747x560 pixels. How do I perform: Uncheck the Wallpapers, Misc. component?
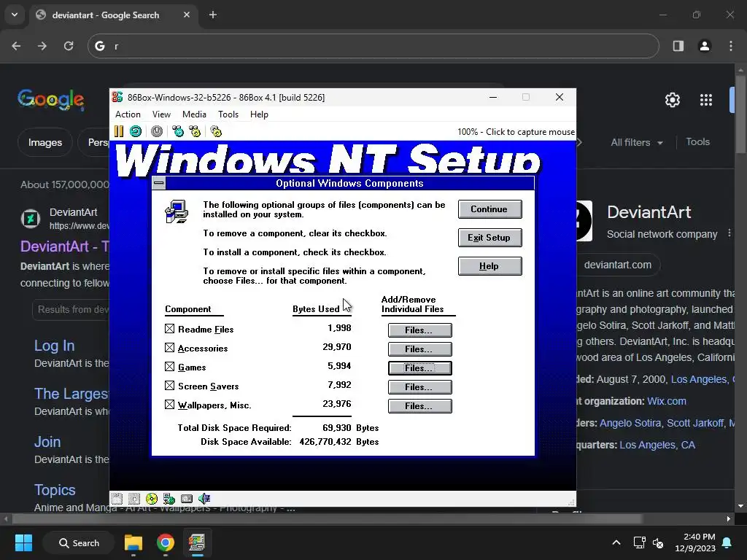[x=169, y=404]
